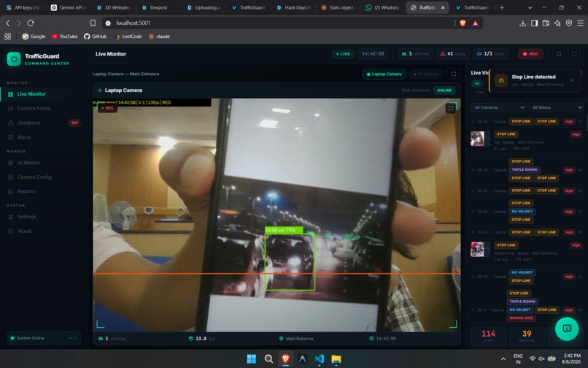The image size is (588, 368).
Task: Click the Stop Line notification road icon
Action: [501, 80]
